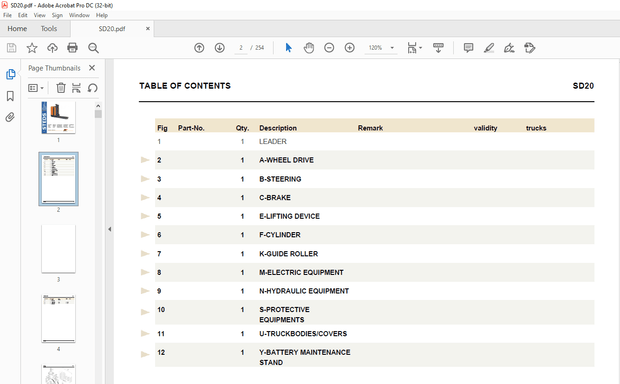Click the thumbnails panel icon next to the trash

[x=76, y=88]
